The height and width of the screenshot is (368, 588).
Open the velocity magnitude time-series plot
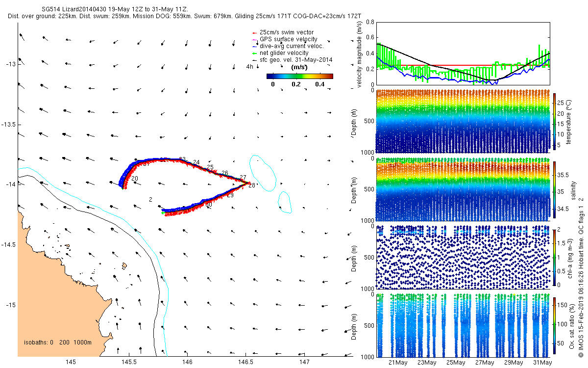[x=463, y=54]
